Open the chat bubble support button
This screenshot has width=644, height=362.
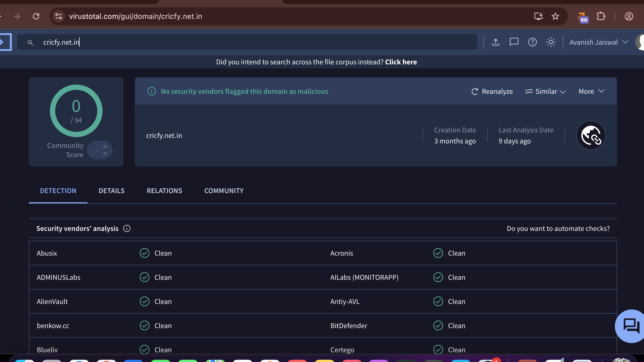tap(631, 326)
